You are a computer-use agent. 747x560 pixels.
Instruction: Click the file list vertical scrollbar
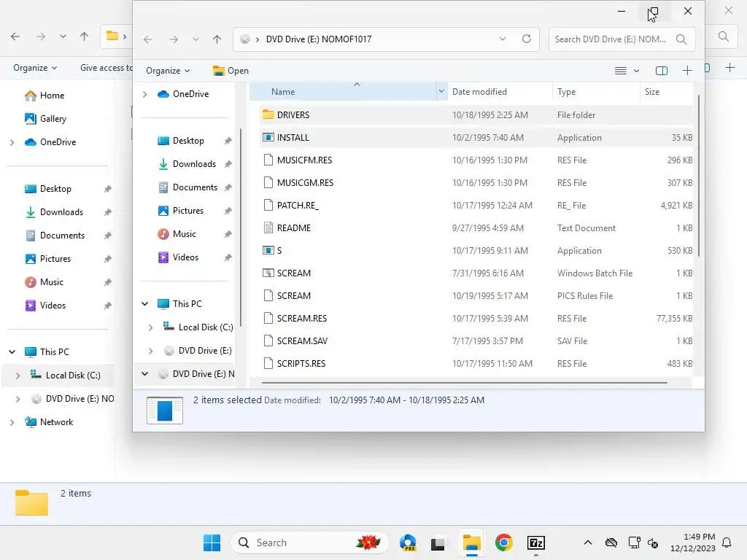[x=699, y=176]
